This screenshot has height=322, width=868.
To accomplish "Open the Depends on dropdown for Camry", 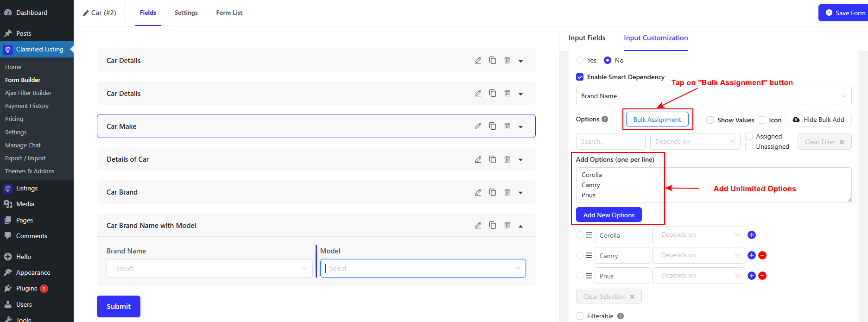I will coord(699,255).
